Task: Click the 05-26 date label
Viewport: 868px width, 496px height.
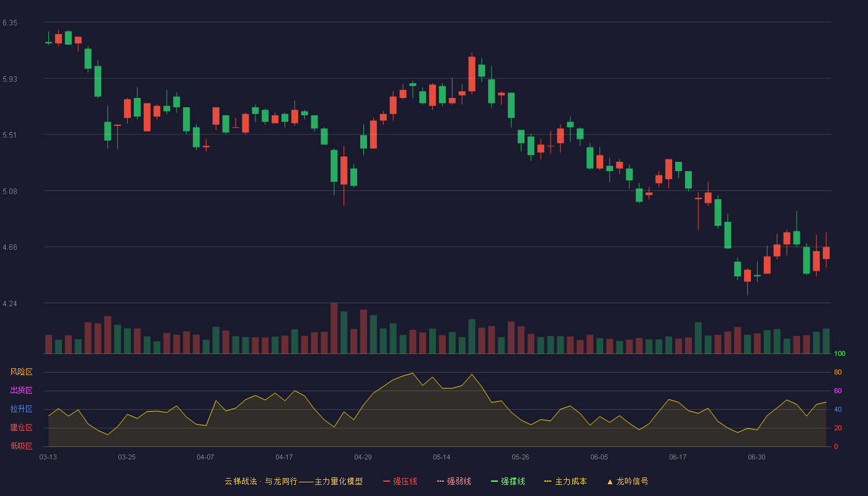Action: (520, 457)
